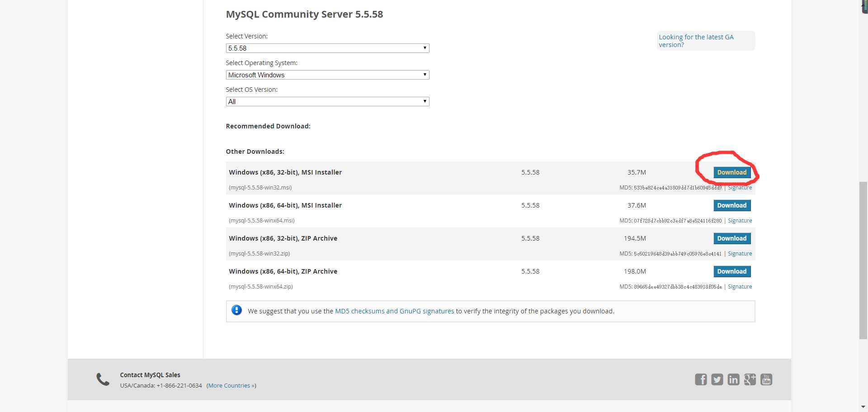Image resolution: width=868 pixels, height=412 pixels.
Task: Click the file name (mysql-5.5.58-win32.zip)
Action: point(259,254)
